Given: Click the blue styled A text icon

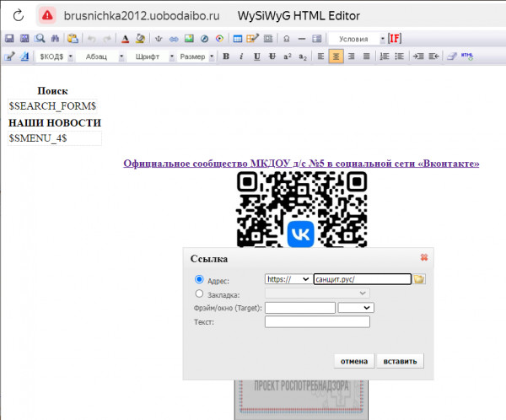Looking at the screenshot, I should pos(24,57).
